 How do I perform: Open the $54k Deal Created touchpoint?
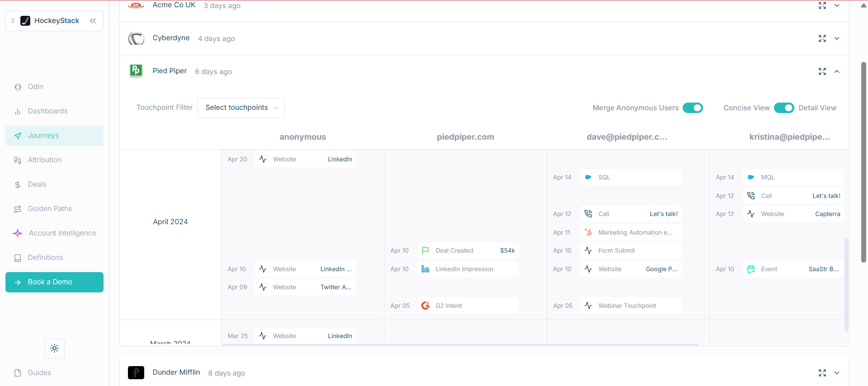tap(468, 250)
